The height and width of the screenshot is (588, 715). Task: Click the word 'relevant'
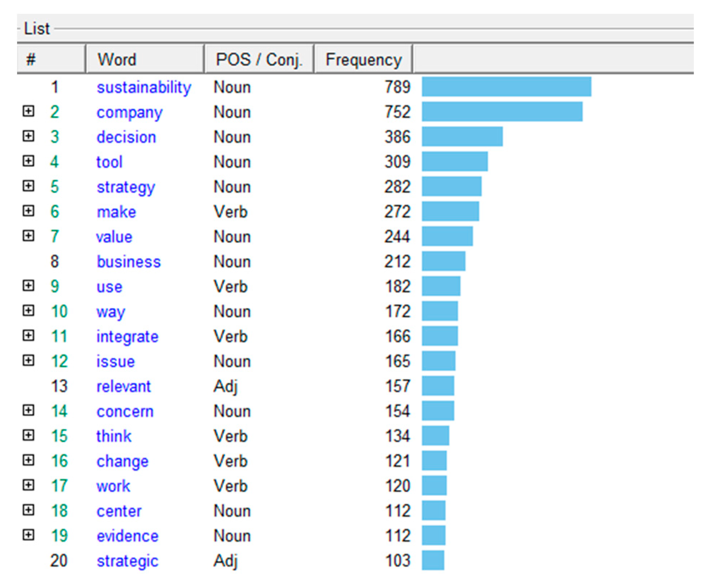124,386
